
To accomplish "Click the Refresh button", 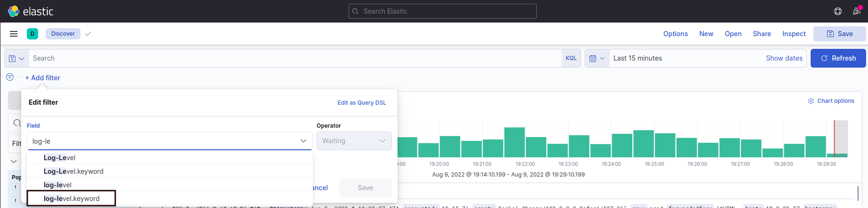I will 838,58.
